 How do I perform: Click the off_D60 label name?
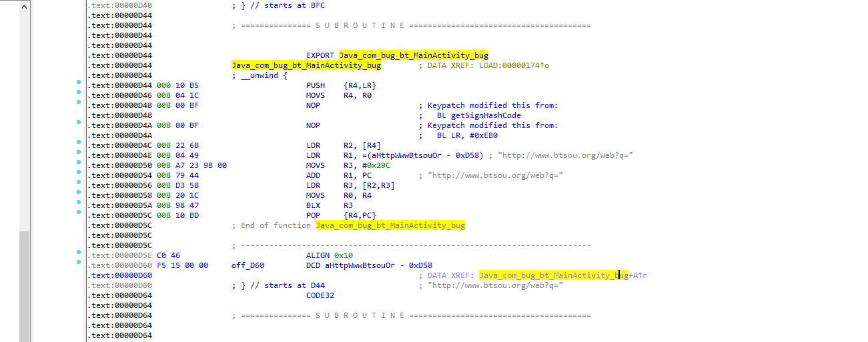pos(248,265)
